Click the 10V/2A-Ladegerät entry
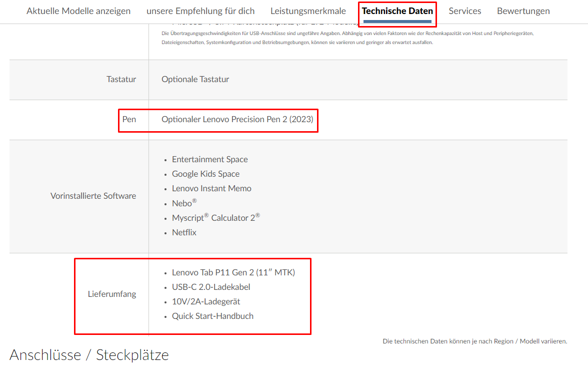 point(206,301)
